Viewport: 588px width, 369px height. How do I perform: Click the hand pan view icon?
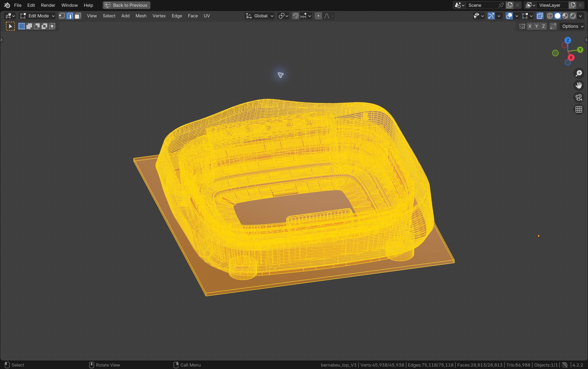click(579, 85)
